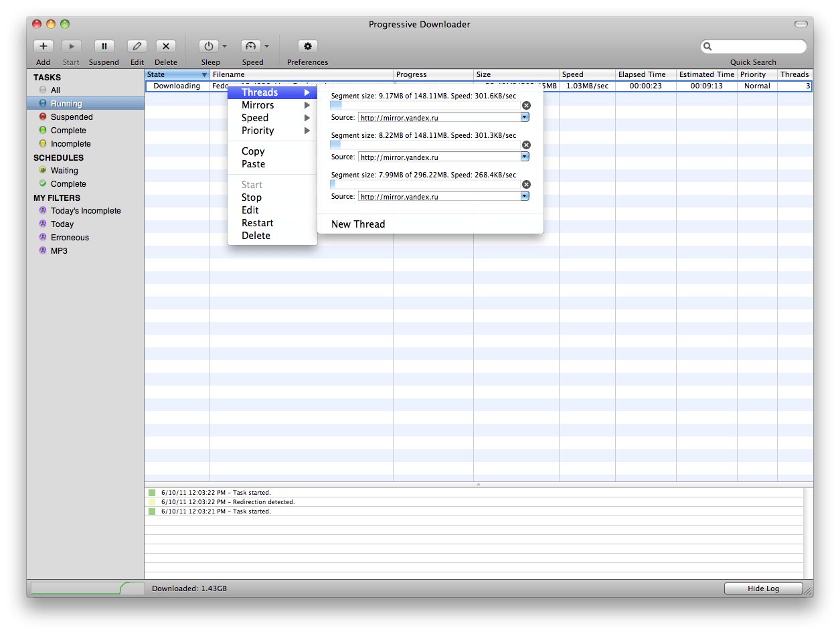
Task: Open the State column filter dropdown
Action: pos(205,74)
